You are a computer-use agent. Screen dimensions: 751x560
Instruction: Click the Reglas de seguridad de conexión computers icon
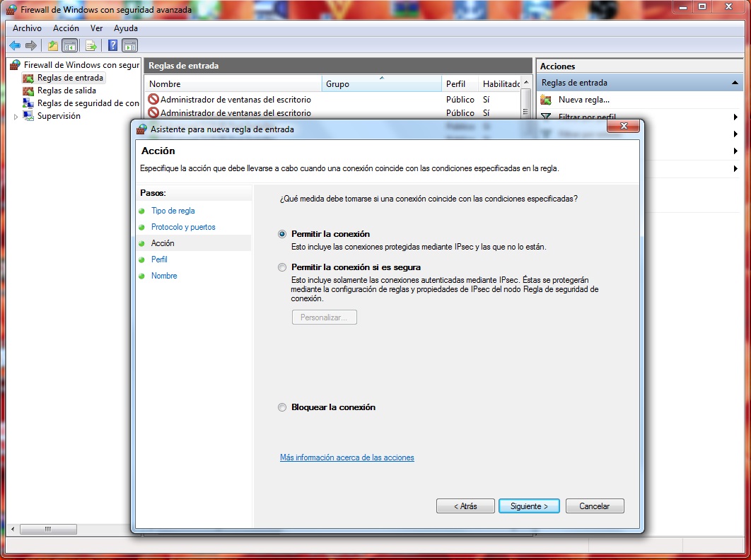click(28, 103)
